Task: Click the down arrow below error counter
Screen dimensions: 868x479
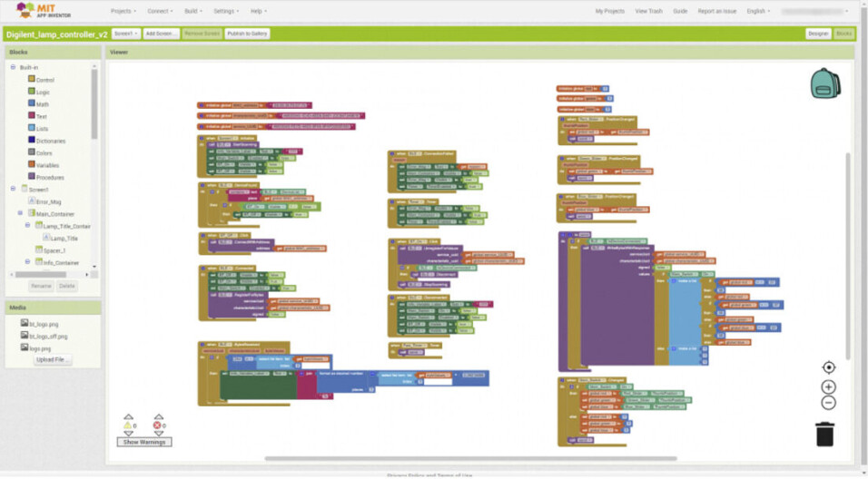Action: coord(159,434)
